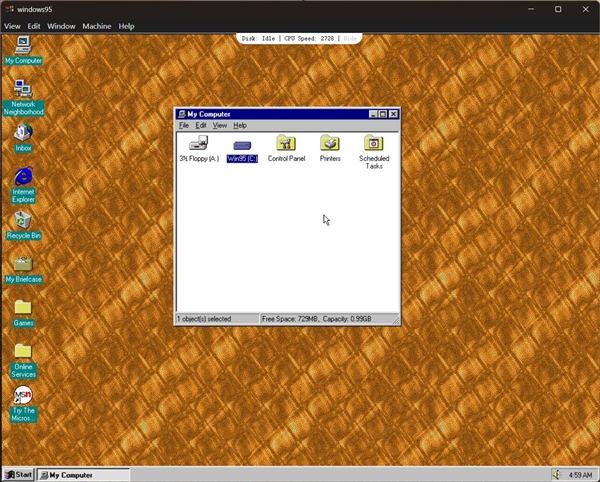Select the 3½ Floppy (A:) drive icon

[x=198, y=144]
